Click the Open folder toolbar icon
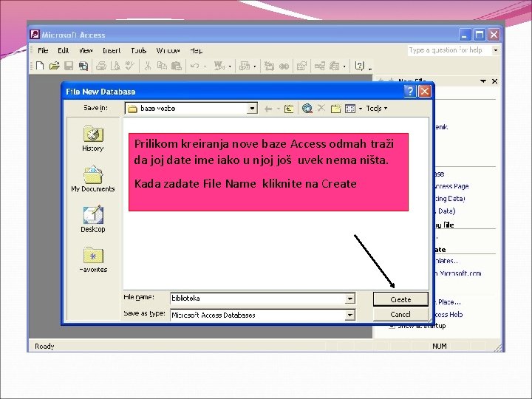Image resolution: width=532 pixels, height=399 pixels. pyautogui.click(x=54, y=66)
